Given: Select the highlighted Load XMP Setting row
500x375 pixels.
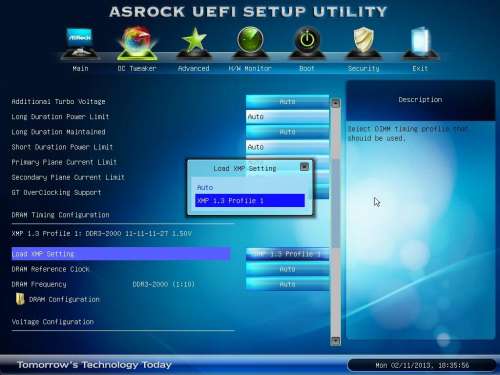Looking at the screenshot, I should 121,254.
